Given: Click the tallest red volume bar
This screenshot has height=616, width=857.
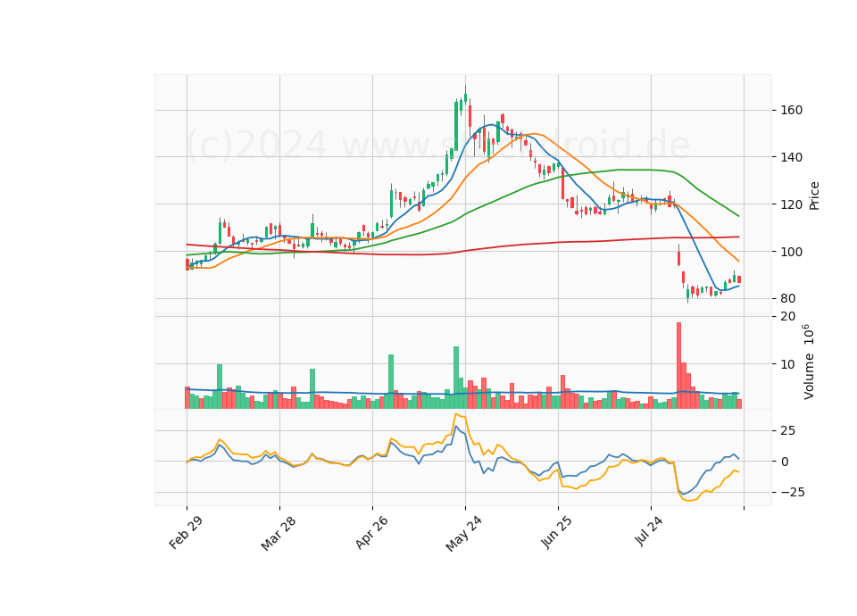Looking at the screenshot, I should pos(678,365).
